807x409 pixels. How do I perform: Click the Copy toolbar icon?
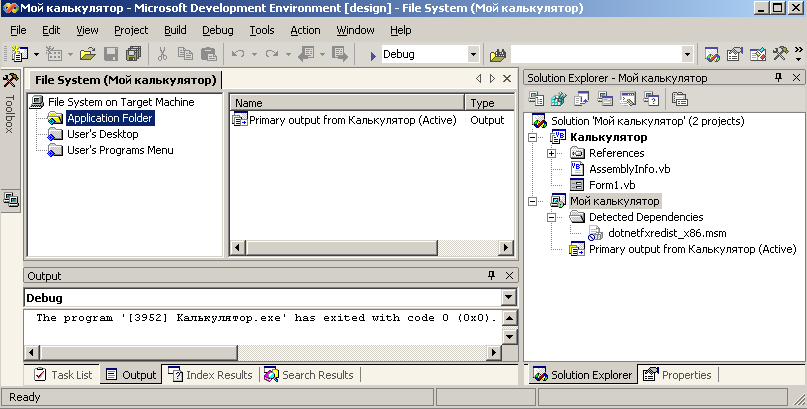pyautogui.click(x=185, y=54)
